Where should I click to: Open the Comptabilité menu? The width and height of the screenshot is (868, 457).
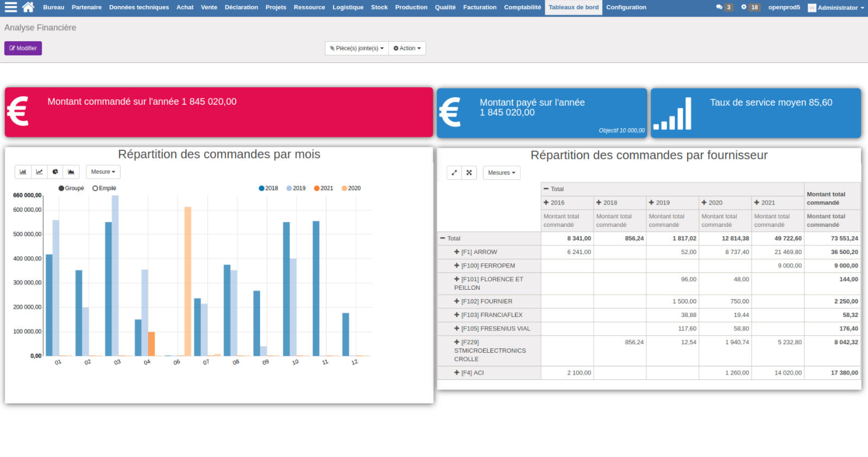(x=523, y=8)
